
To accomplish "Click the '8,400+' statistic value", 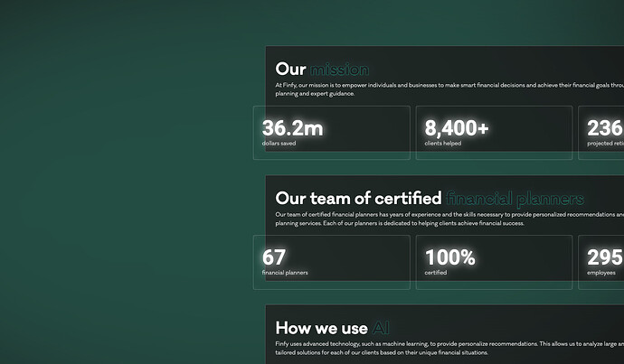I will pos(457,128).
